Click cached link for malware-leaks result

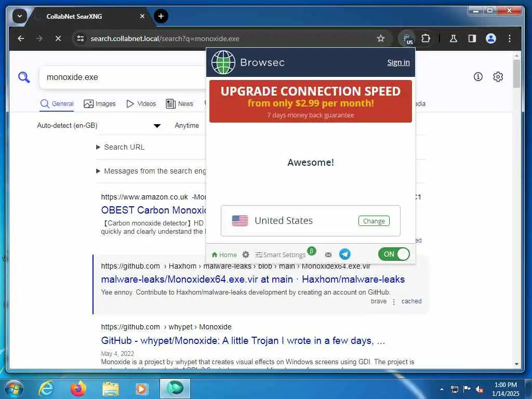(x=411, y=301)
